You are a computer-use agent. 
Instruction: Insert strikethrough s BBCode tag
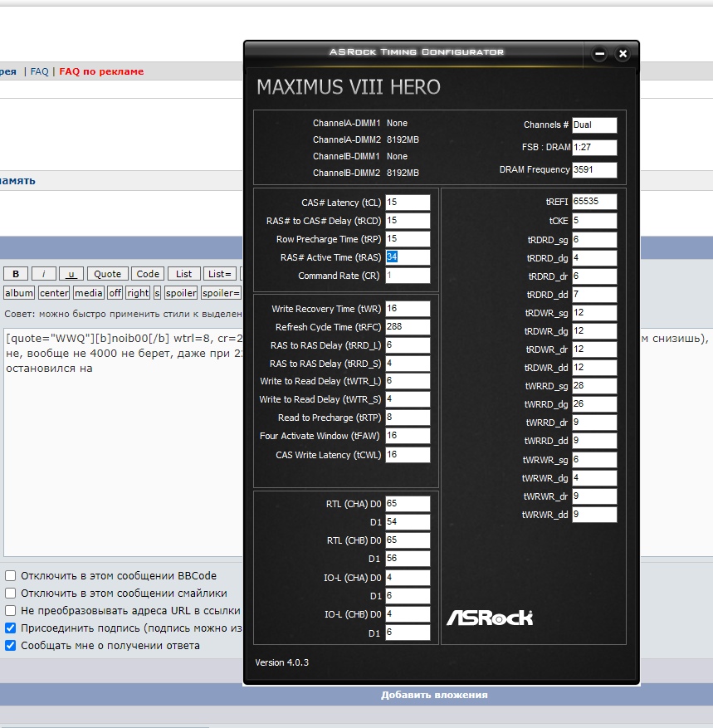pyautogui.click(x=157, y=292)
